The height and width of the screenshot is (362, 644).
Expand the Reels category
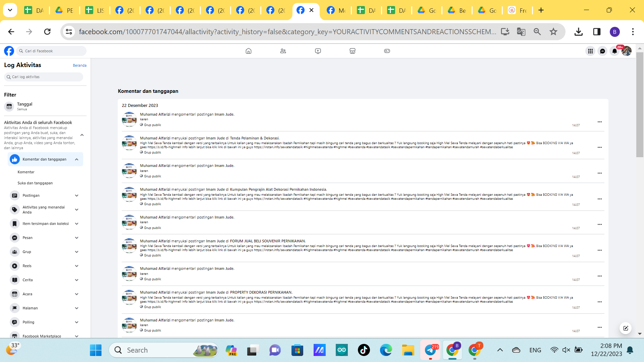click(77, 266)
